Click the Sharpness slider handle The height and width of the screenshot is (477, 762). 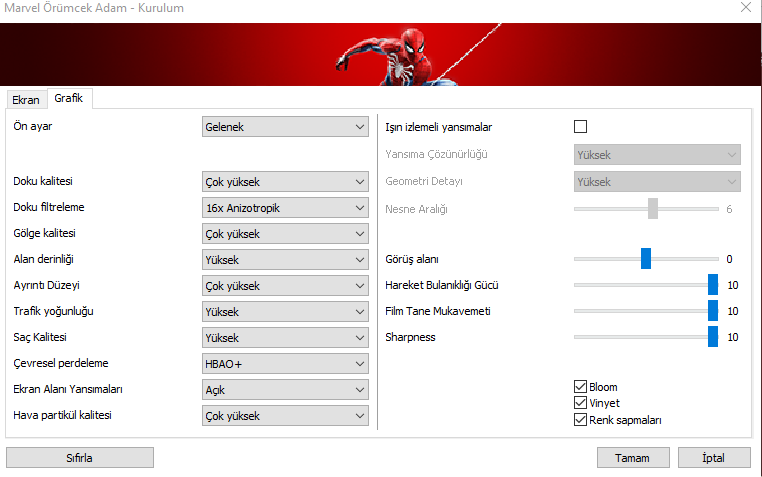tap(713, 337)
